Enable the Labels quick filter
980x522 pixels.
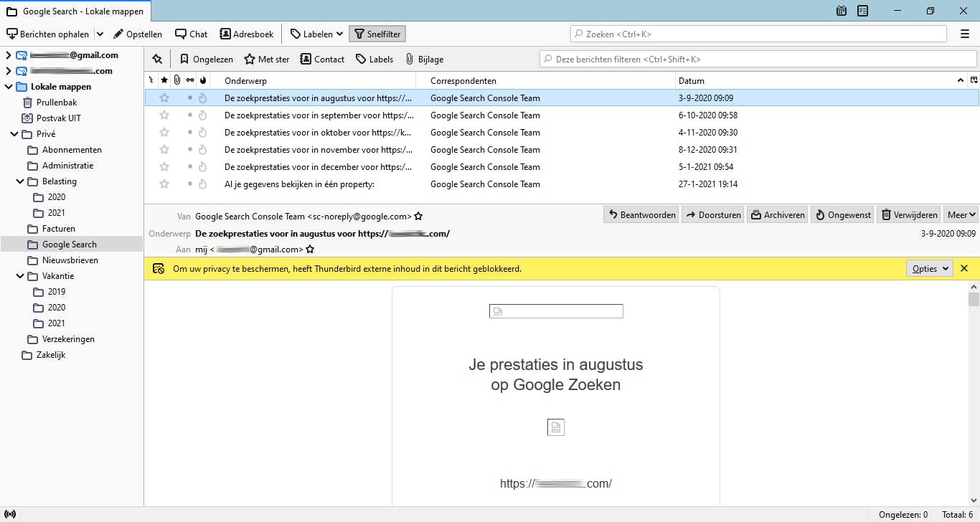click(x=374, y=59)
